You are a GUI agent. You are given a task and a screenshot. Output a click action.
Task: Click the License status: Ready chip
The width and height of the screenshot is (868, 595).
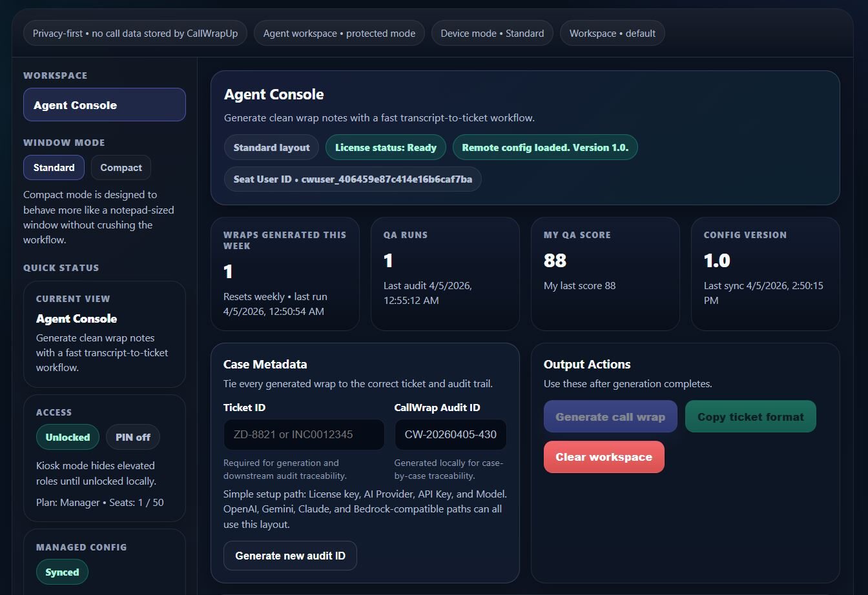[x=386, y=147]
